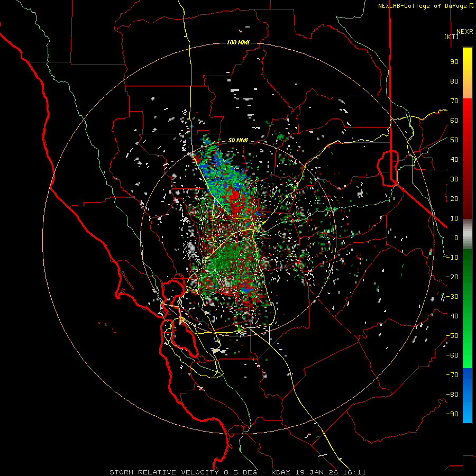The height and width of the screenshot is (476, 476).
Task: Click the -40 value on velocity scale
Action: [x=452, y=316]
